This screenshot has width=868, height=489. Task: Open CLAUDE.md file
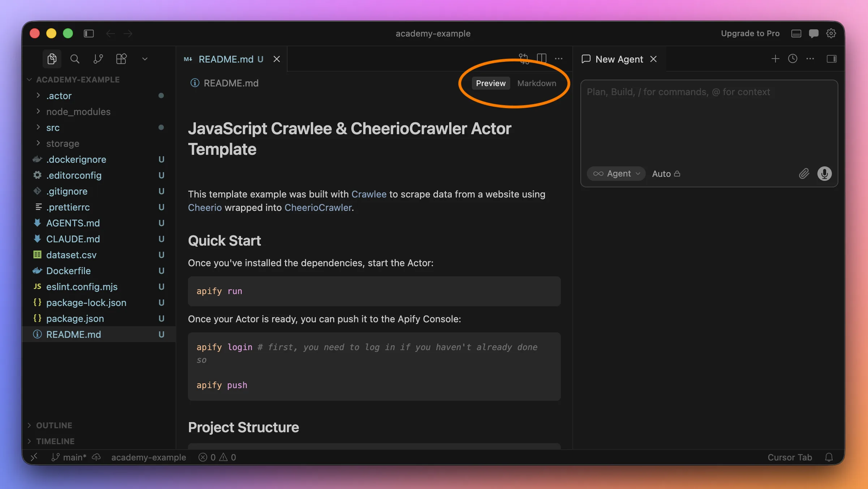98,239
